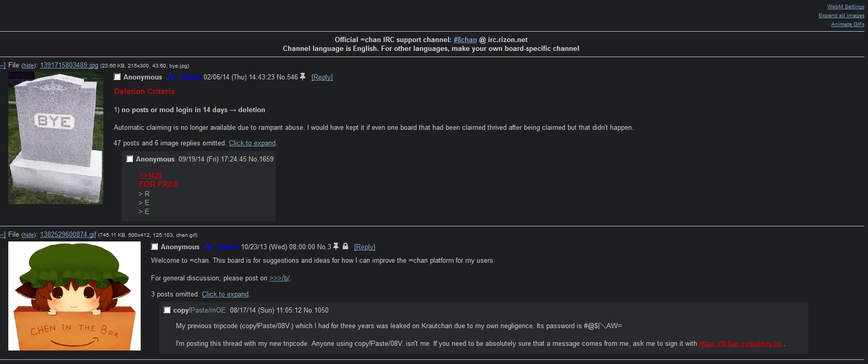Expand the 3 omitted posts in Welcome thread
The height and width of the screenshot is (364, 868).
coord(225,294)
